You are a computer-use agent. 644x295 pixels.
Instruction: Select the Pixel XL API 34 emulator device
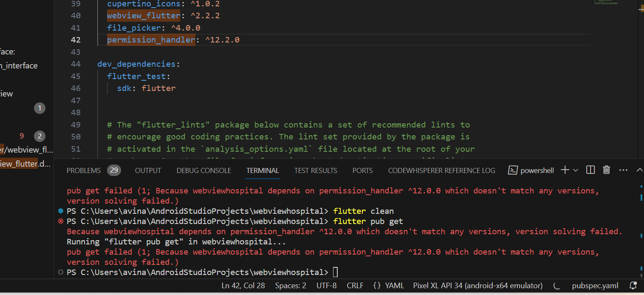click(x=478, y=286)
